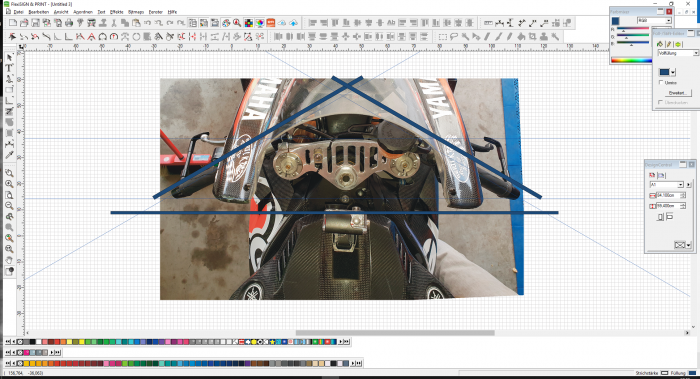Open the Effekte menu
Image resolution: width=700 pixels, height=379 pixels.
pos(117,12)
